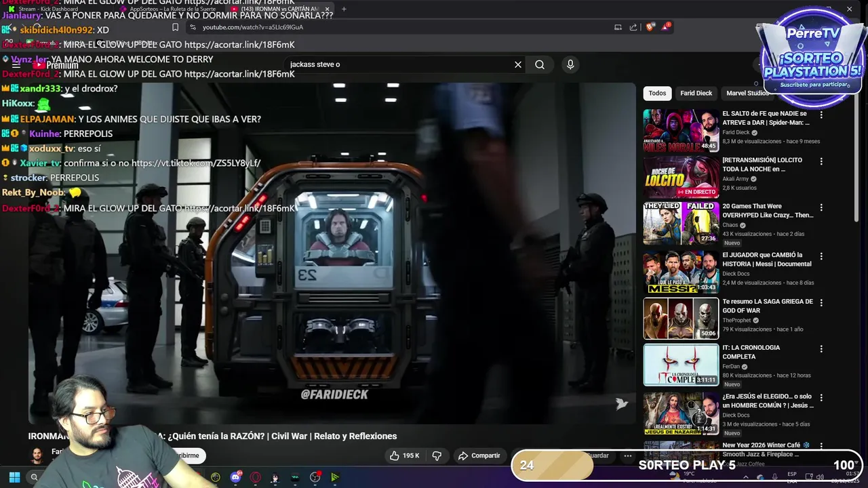The height and width of the screenshot is (488, 868).
Task: Clear the 'jackass steve o' search text
Action: (518, 64)
